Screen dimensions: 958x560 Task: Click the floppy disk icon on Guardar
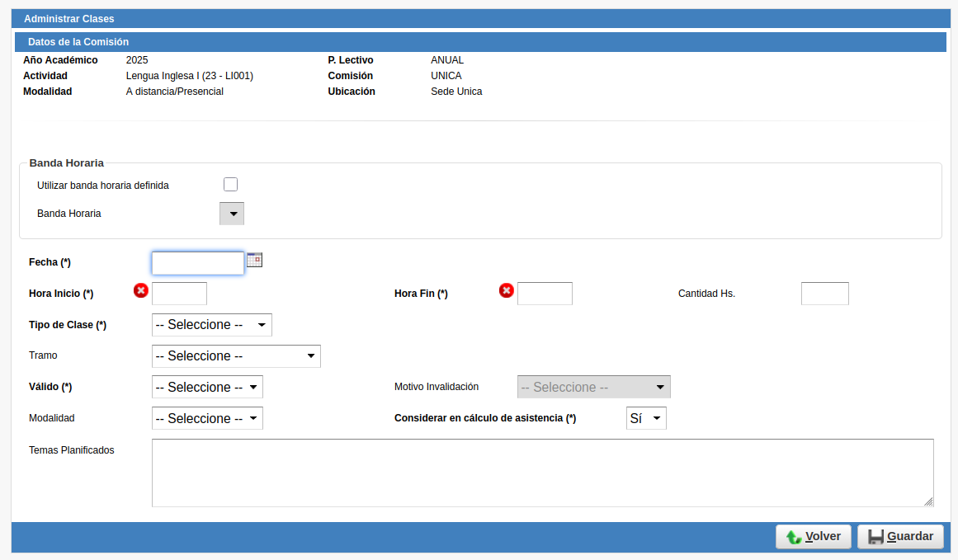875,537
